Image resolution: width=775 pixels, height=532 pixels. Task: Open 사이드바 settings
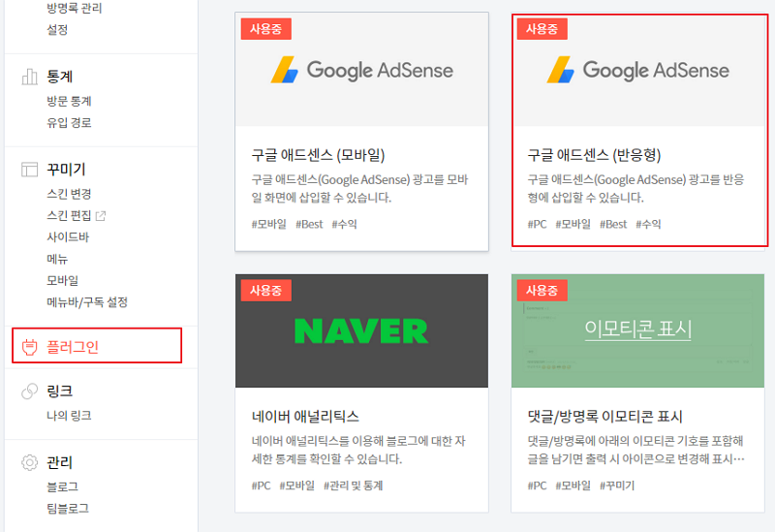(68, 237)
